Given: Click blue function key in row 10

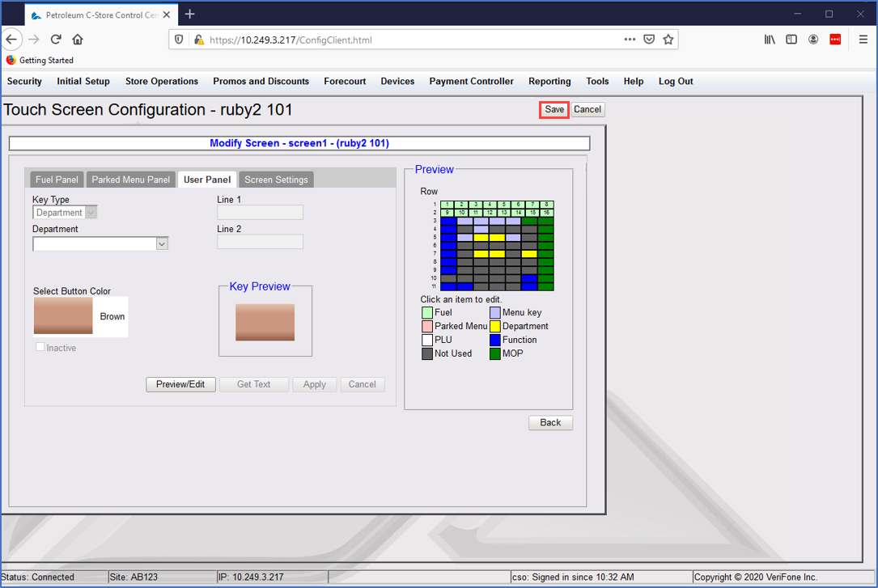Looking at the screenshot, I should [529, 278].
